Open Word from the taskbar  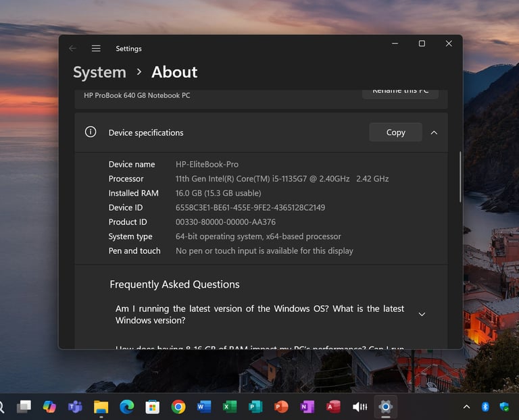coord(204,406)
